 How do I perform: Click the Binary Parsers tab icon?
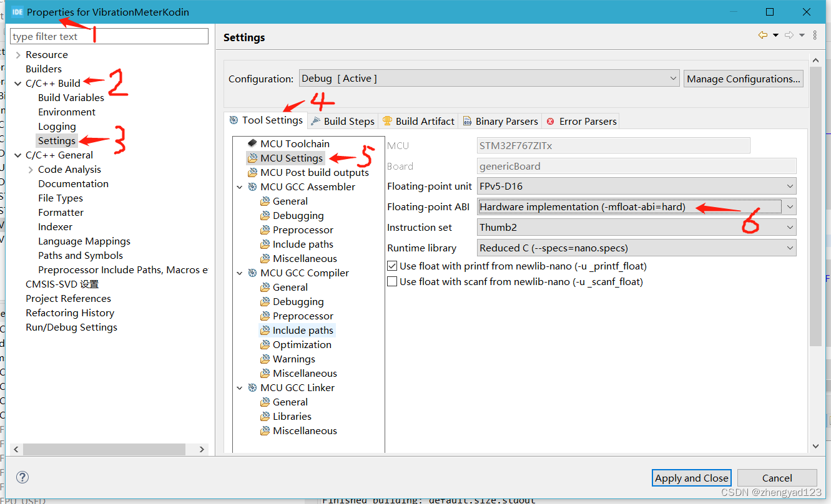[467, 121]
